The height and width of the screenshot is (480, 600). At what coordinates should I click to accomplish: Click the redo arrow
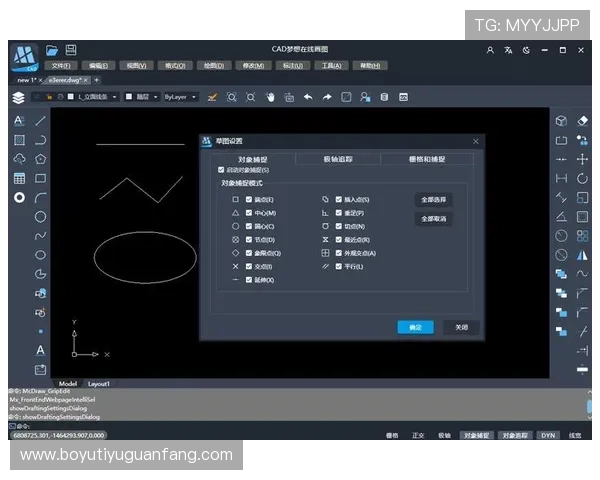tap(327, 97)
